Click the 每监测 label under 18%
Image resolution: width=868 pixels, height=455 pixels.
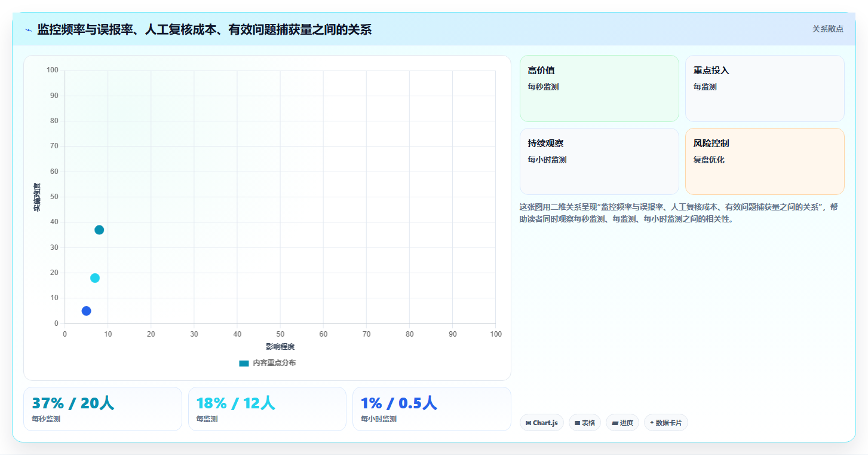(207, 419)
